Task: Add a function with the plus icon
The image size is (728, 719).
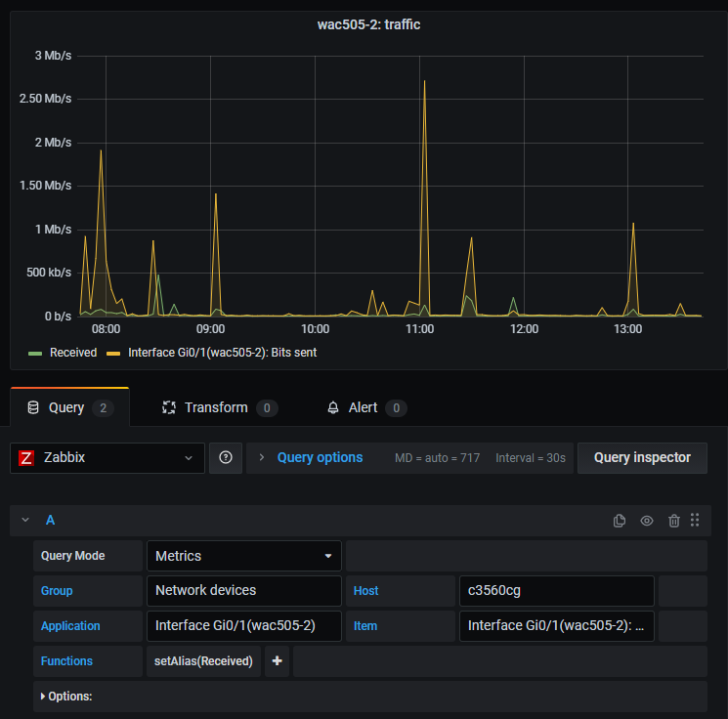Action: click(277, 661)
